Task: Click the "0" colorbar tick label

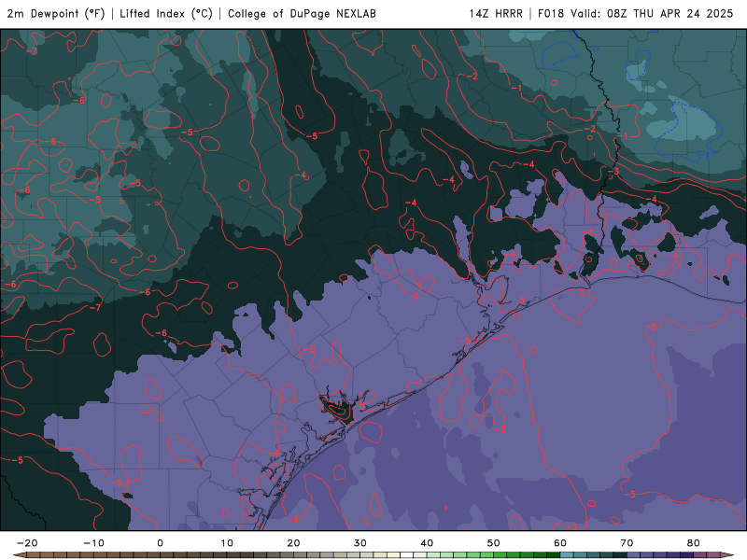Action: [x=160, y=543]
